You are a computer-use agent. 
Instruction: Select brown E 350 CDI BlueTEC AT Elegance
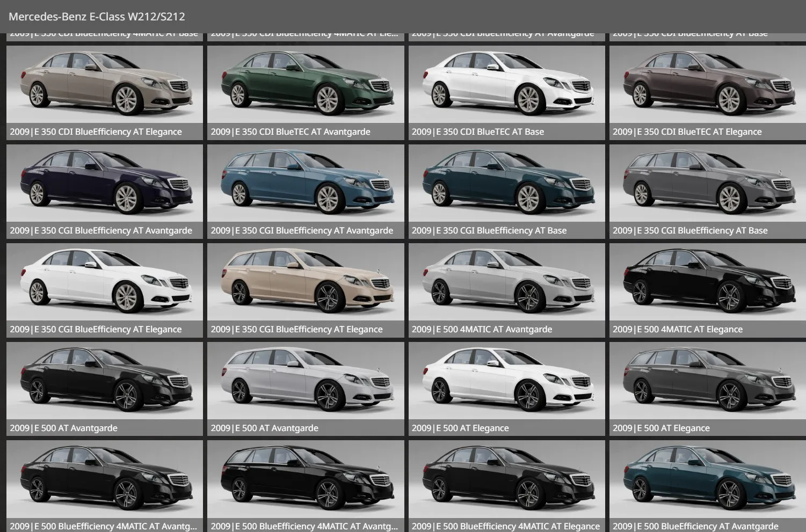(x=707, y=92)
